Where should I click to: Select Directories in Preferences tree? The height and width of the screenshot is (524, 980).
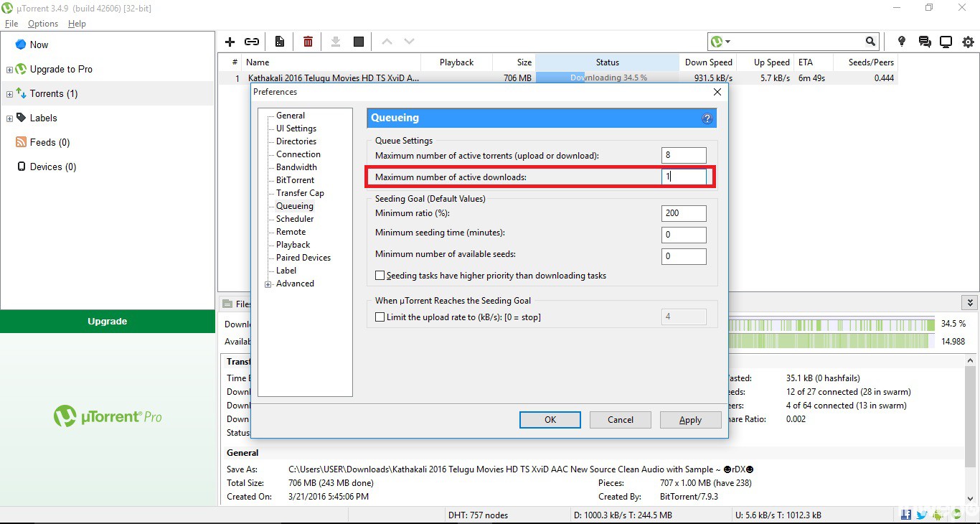coord(296,141)
